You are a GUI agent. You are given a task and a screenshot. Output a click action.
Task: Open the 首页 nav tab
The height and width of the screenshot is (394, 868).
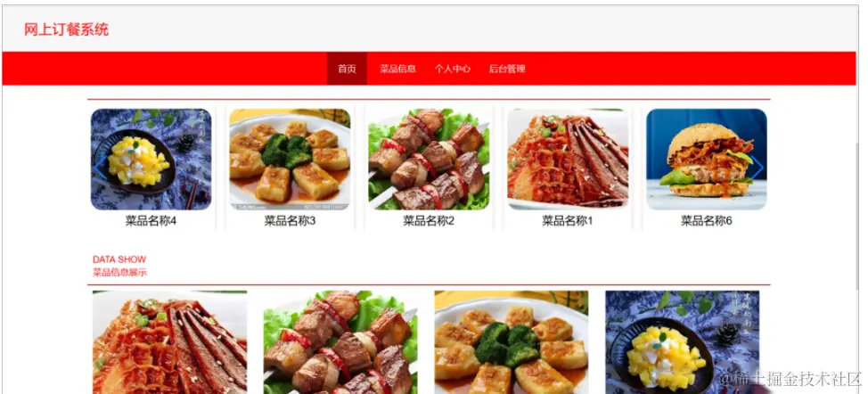click(x=347, y=69)
